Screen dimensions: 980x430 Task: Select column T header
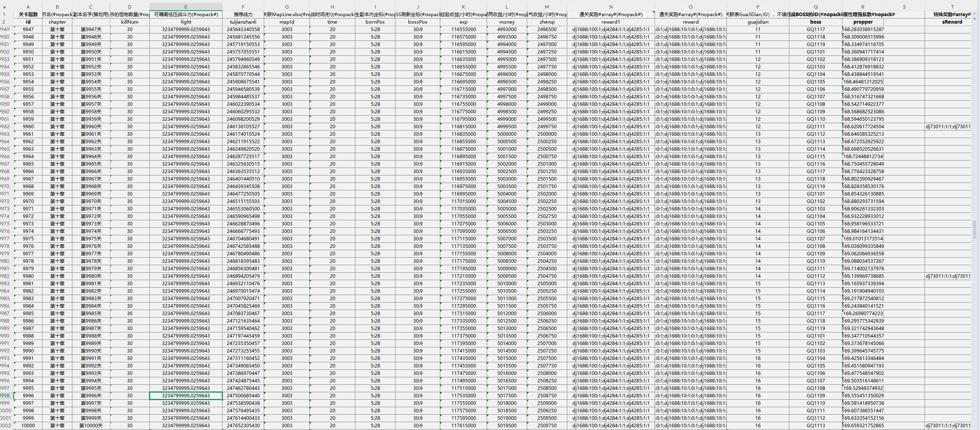coord(952,7)
